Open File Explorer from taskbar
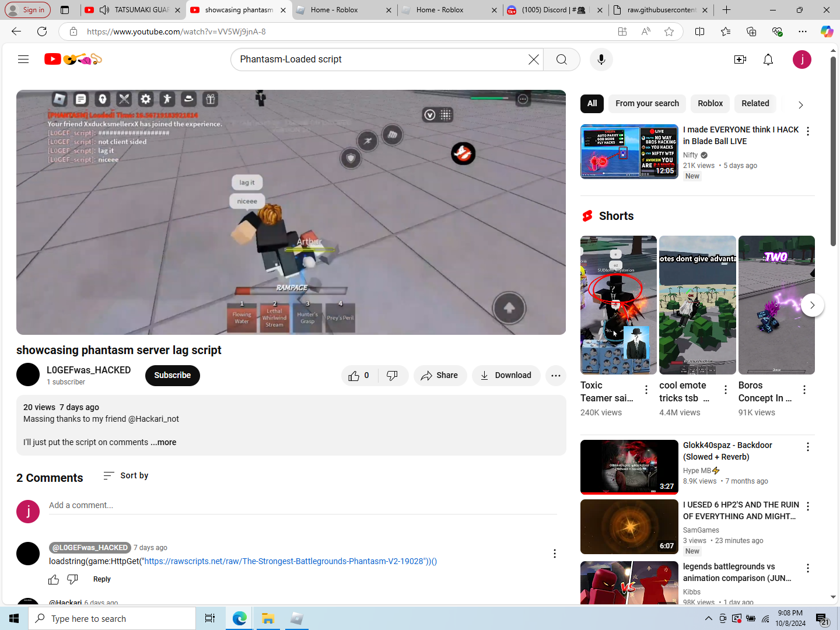The width and height of the screenshot is (840, 630). [268, 618]
